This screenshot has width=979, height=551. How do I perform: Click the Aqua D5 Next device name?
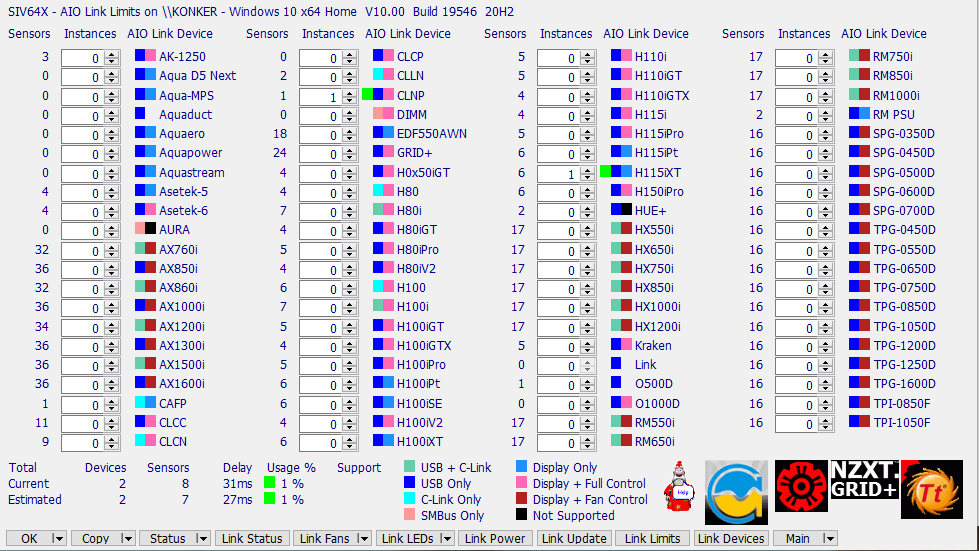click(197, 76)
